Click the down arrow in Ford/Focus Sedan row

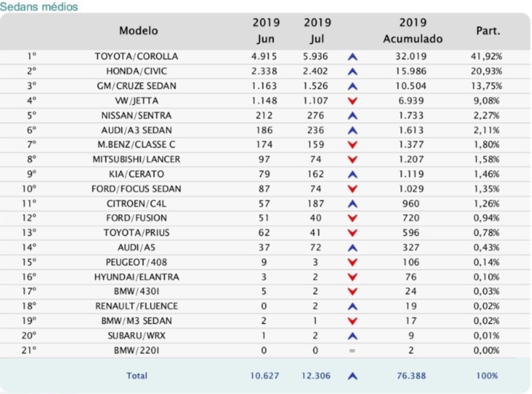[353, 189]
